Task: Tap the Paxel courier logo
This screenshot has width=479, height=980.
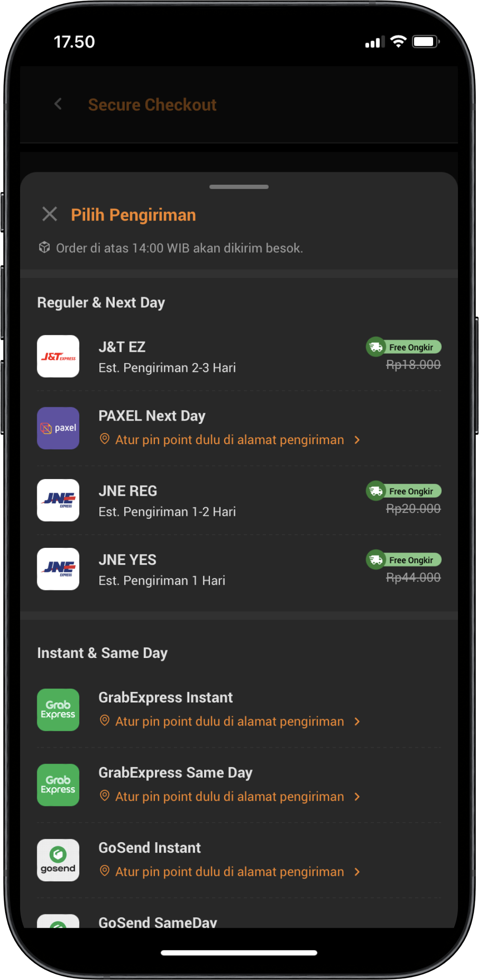Action: (x=58, y=428)
